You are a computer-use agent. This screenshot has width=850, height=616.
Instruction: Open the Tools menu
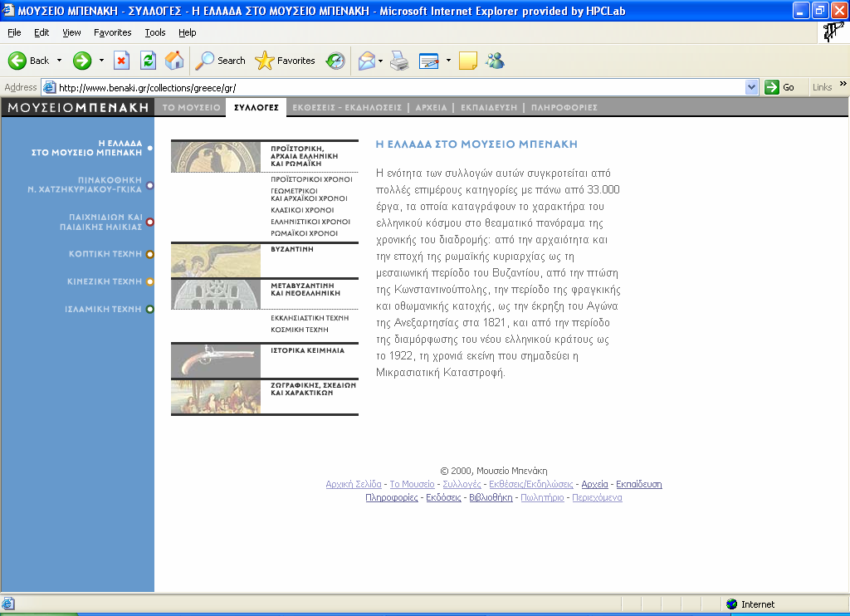(155, 32)
